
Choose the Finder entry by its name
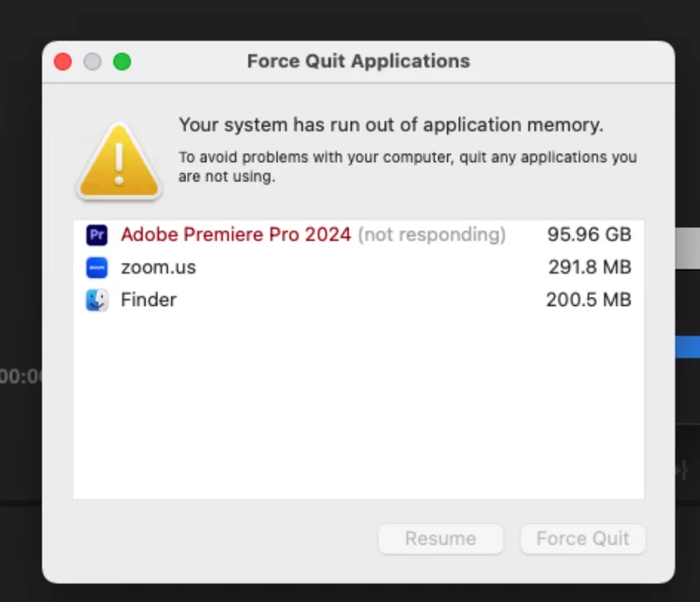[149, 299]
